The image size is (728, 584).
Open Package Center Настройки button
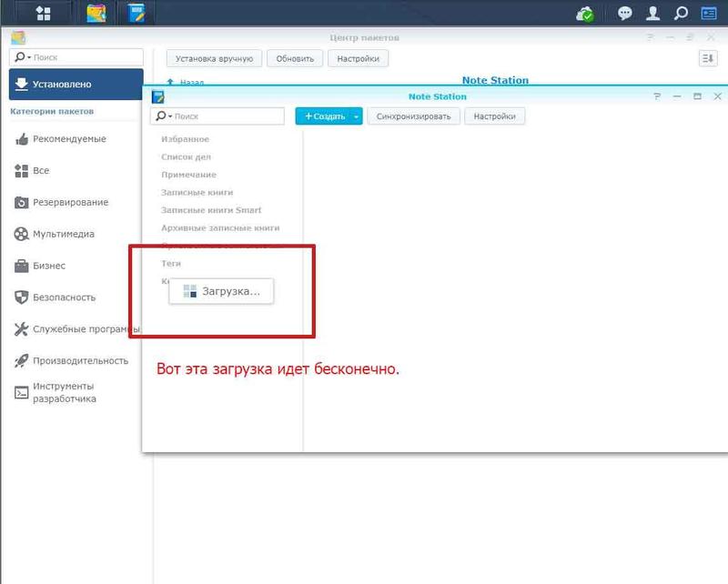358,58
